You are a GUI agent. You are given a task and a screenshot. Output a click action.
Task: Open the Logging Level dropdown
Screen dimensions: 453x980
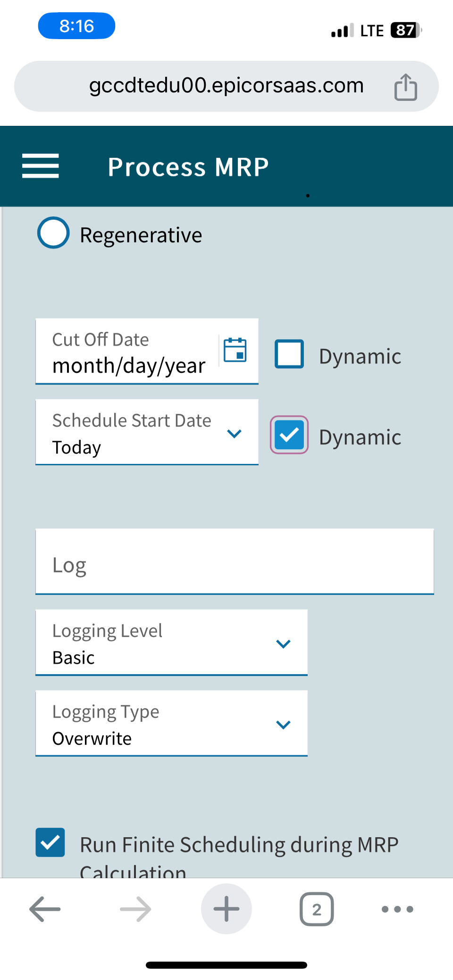tap(171, 642)
